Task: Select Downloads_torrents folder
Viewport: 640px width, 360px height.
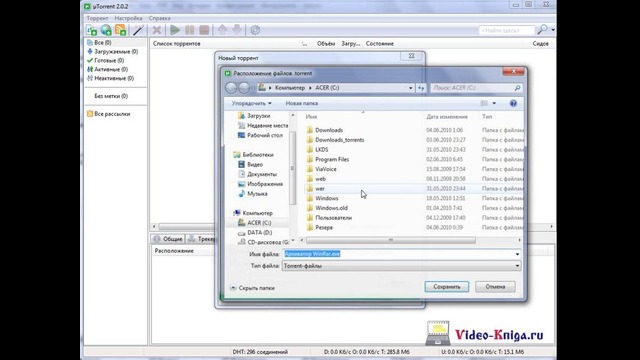Action: tap(340, 140)
